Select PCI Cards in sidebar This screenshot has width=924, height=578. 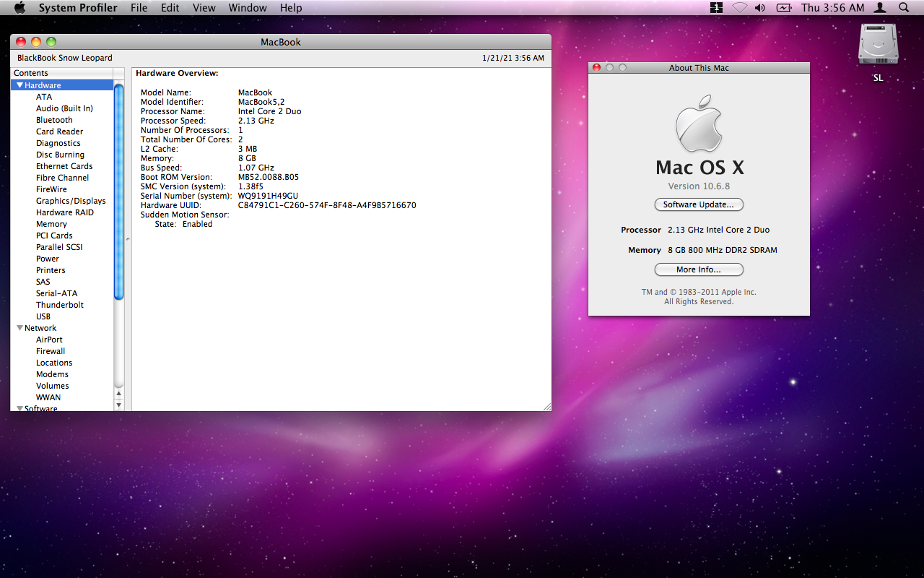(54, 236)
